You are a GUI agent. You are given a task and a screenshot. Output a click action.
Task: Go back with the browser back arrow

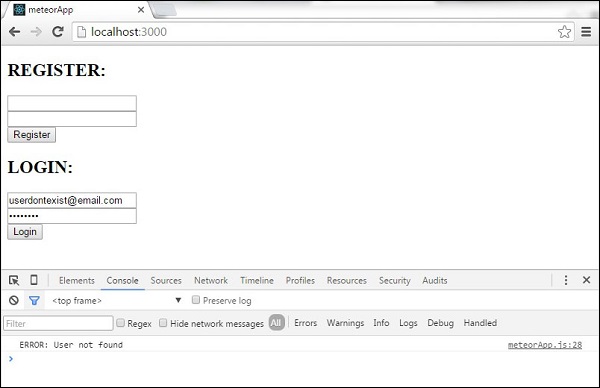coord(15,32)
